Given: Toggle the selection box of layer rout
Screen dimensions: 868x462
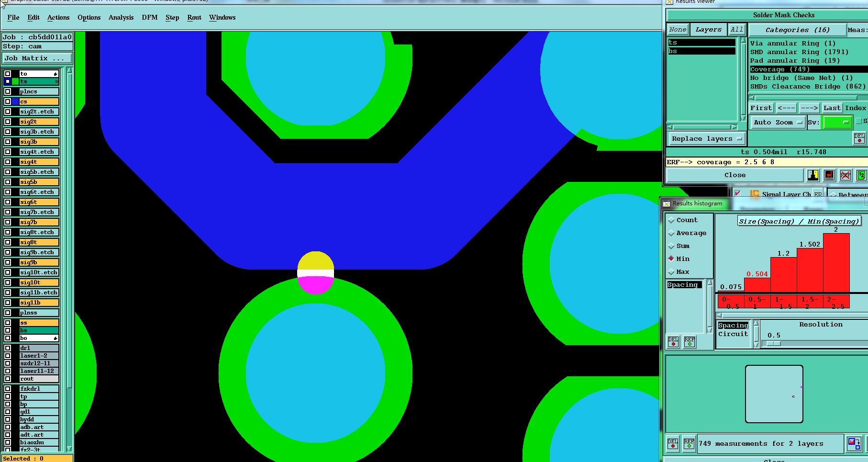Looking at the screenshot, I should pos(8,379).
